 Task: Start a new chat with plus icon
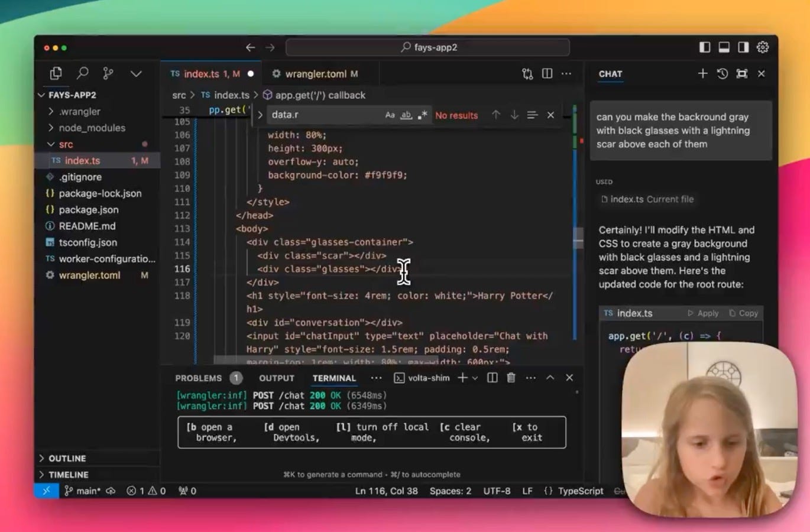point(702,74)
